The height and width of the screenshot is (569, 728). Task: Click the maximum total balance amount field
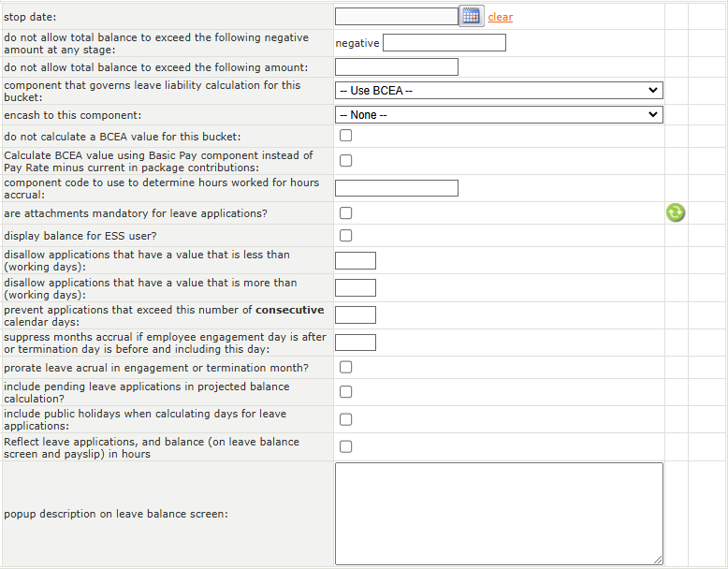(397, 67)
